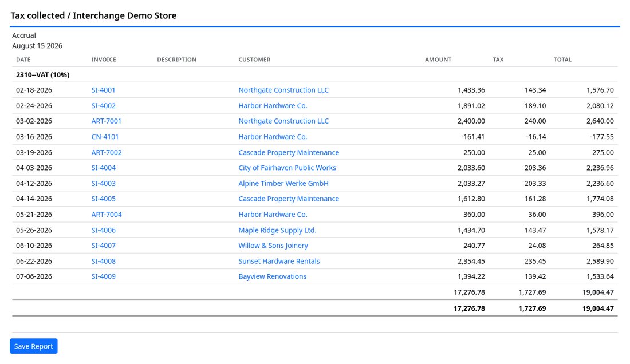The width and height of the screenshot is (630, 364).
Task: Open Maple Ridge Supply Ltd. customer
Action: [277, 230]
